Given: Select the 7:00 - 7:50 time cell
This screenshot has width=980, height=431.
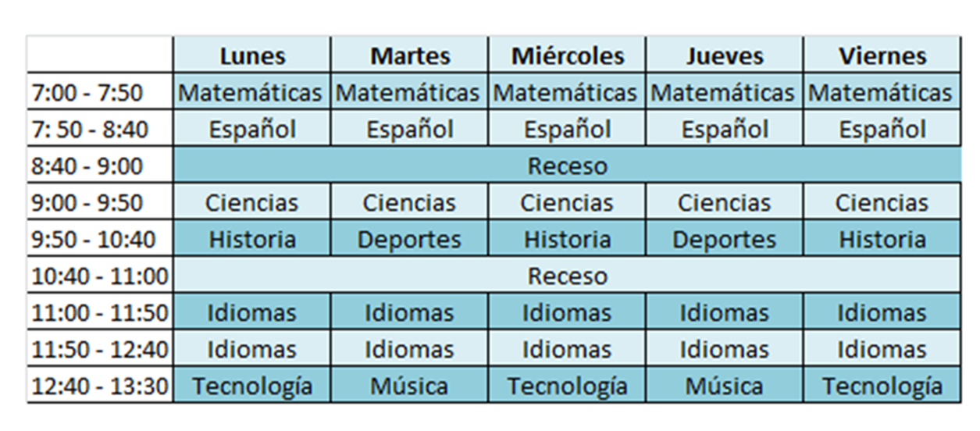Looking at the screenshot, I should pyautogui.click(x=100, y=92).
